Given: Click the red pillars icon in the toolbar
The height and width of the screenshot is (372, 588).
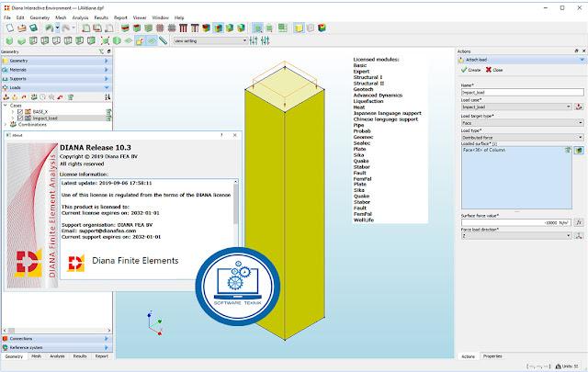Looking at the screenshot, I should tap(183, 28).
